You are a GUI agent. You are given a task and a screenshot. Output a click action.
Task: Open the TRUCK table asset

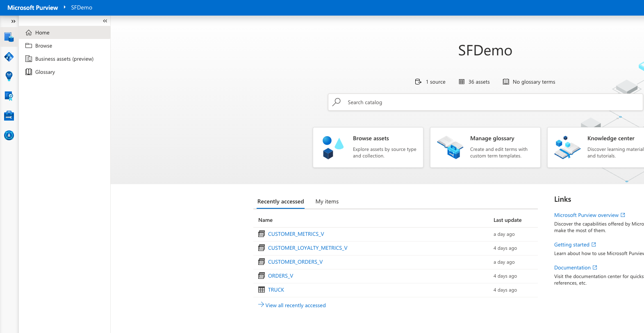(x=276, y=290)
